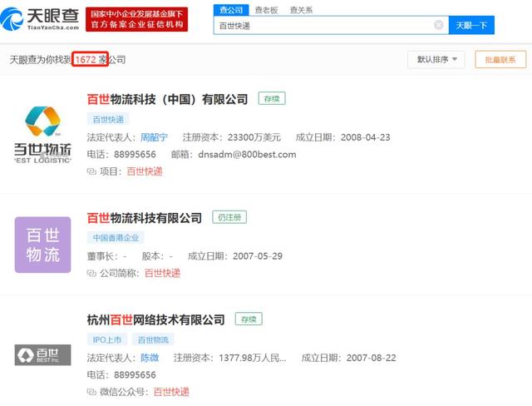Click registered capital 23300万美元
Screen dimensions: 532x406
coord(254,137)
